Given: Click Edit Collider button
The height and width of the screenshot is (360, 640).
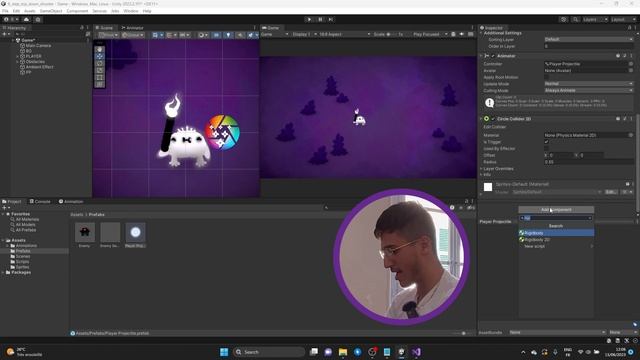Looking at the screenshot, I should pos(495,127).
